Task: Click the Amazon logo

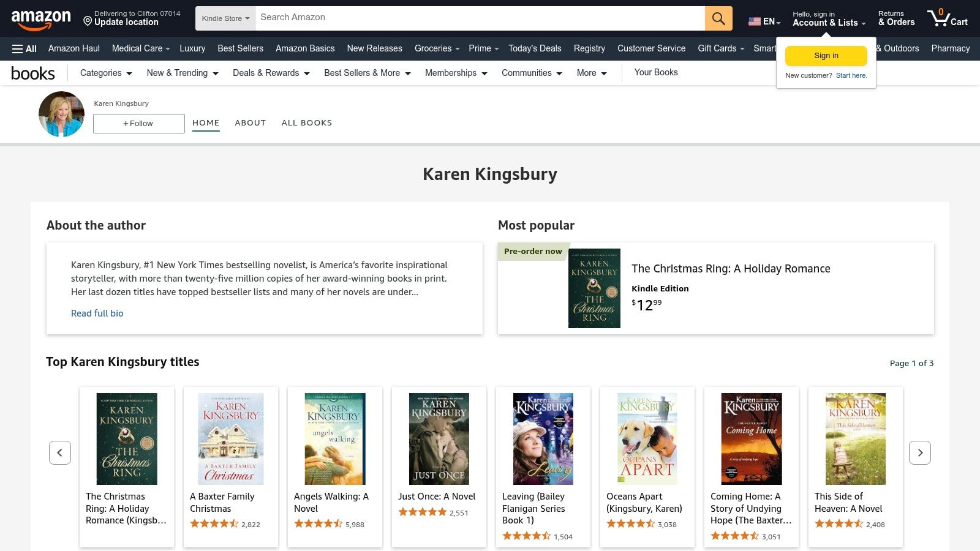Action: (x=41, y=19)
